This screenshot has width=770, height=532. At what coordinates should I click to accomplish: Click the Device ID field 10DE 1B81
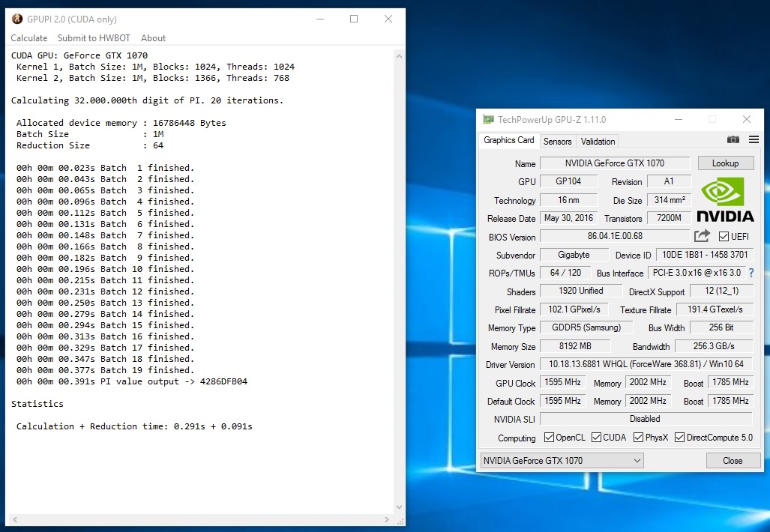pyautogui.click(x=705, y=255)
